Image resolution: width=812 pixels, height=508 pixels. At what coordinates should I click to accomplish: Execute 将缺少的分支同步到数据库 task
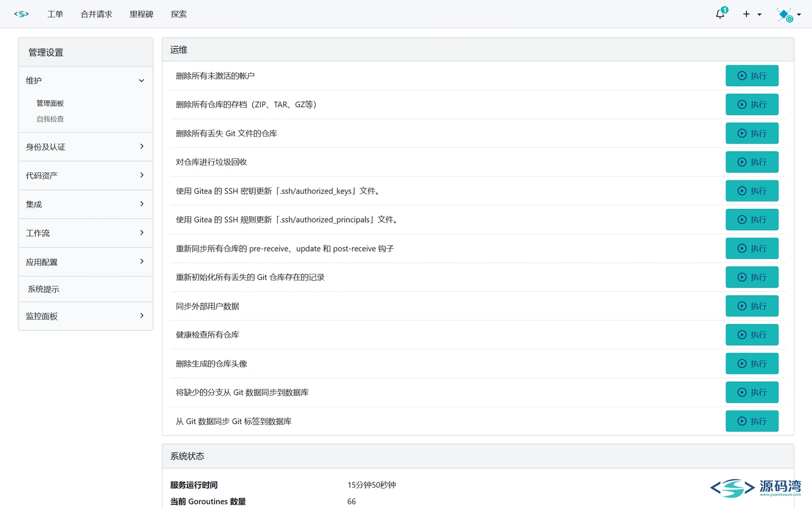coord(752,392)
